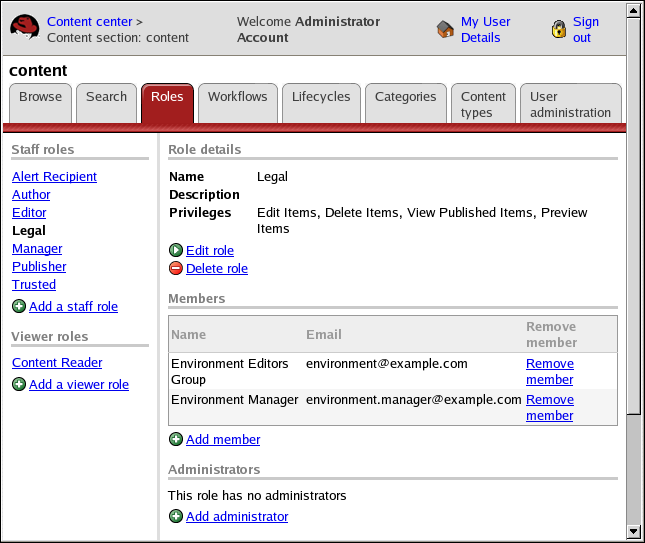Open the Lifecycles tab

coord(321,97)
